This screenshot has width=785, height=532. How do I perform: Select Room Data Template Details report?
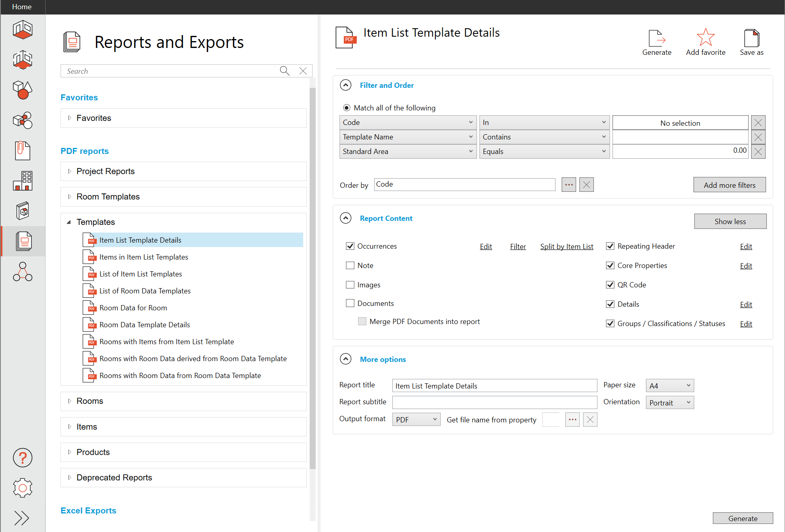tap(144, 325)
